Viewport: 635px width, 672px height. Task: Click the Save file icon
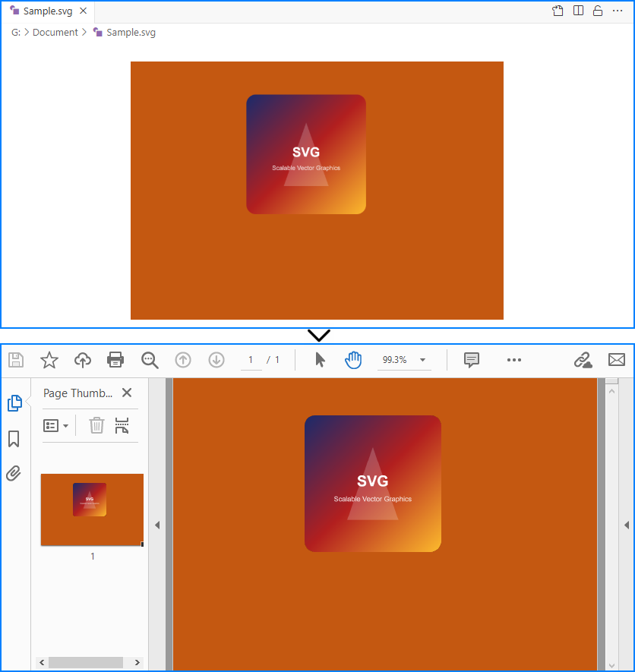[x=16, y=360]
